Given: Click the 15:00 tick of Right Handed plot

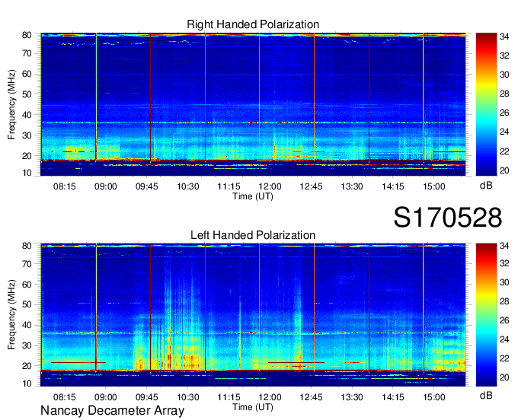Looking at the screenshot, I should click(434, 186).
